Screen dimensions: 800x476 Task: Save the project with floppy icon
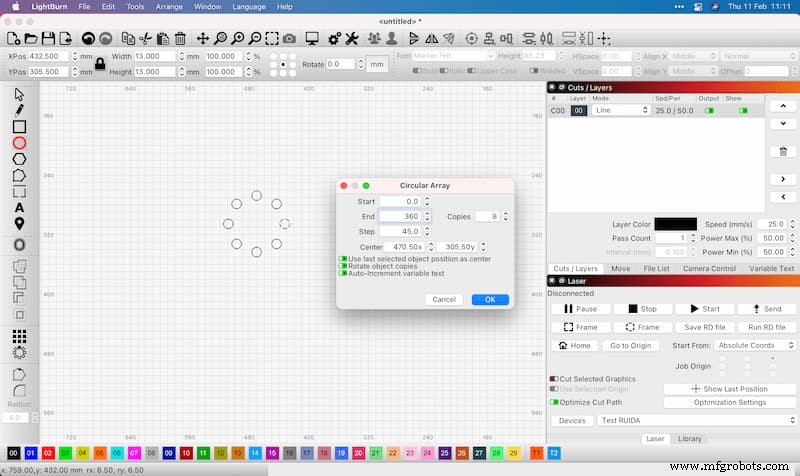(x=48, y=39)
